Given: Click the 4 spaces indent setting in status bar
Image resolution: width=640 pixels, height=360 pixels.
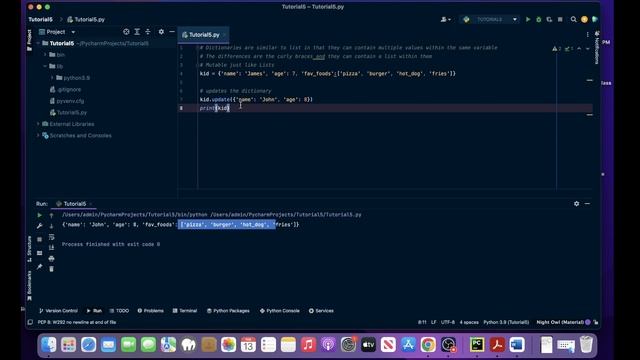Looking at the screenshot, I should [x=469, y=322].
